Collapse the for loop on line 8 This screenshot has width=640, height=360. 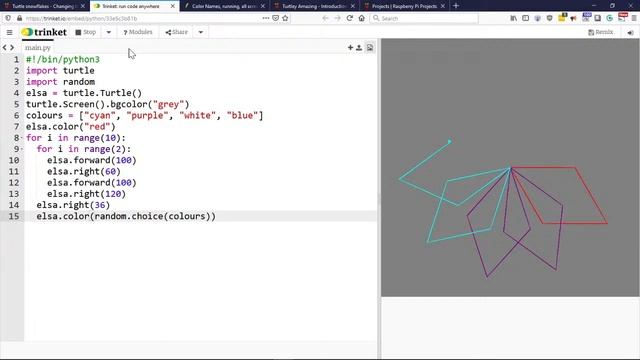22,138
